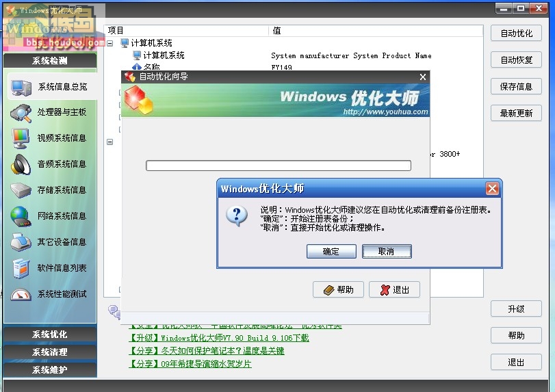This screenshot has width=555, height=392.
Task: Select the 其它设备信息 printer icon
Action: click(x=21, y=242)
